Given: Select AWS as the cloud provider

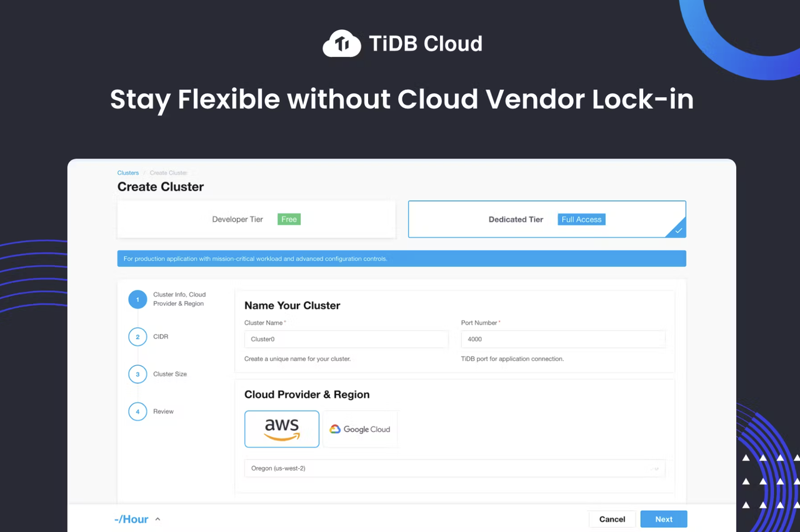Looking at the screenshot, I should [x=282, y=429].
